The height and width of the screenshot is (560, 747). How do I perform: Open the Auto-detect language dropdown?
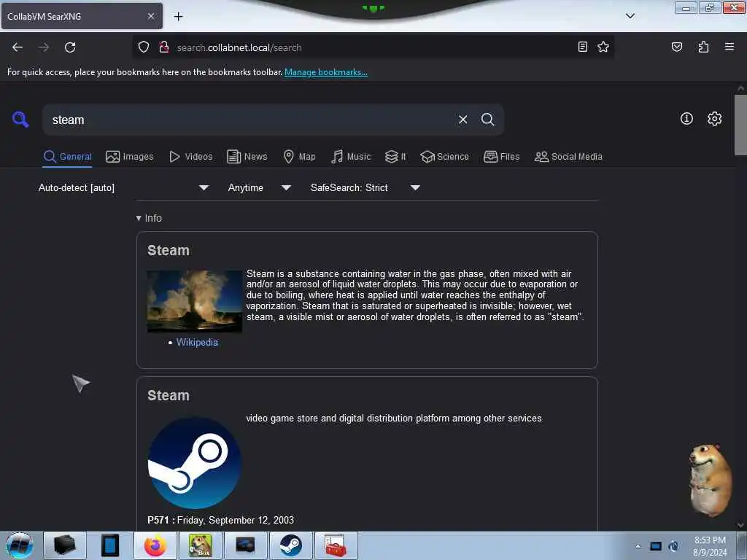click(x=123, y=187)
